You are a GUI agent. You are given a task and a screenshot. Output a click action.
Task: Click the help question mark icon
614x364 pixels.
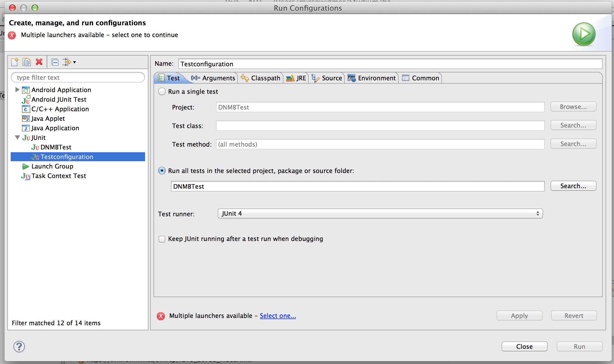coord(19,346)
